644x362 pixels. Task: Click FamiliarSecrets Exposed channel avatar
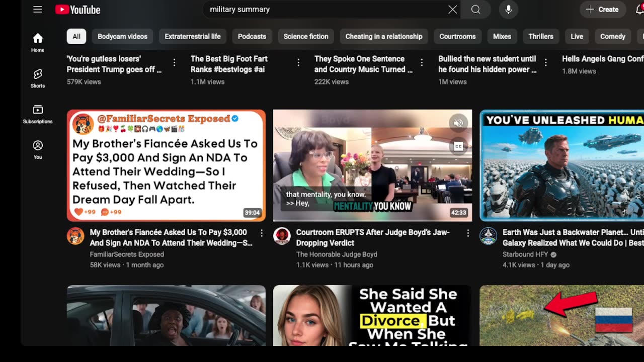click(75, 236)
